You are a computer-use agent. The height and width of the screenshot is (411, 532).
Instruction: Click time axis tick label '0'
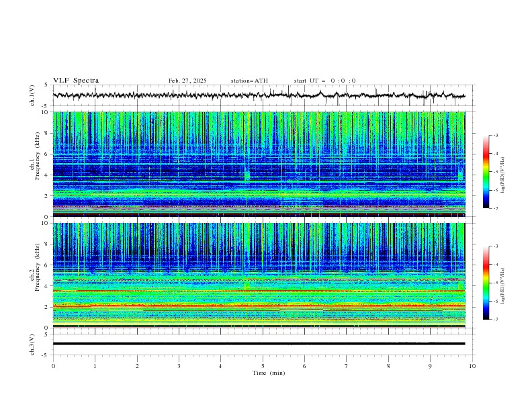click(x=53, y=366)
